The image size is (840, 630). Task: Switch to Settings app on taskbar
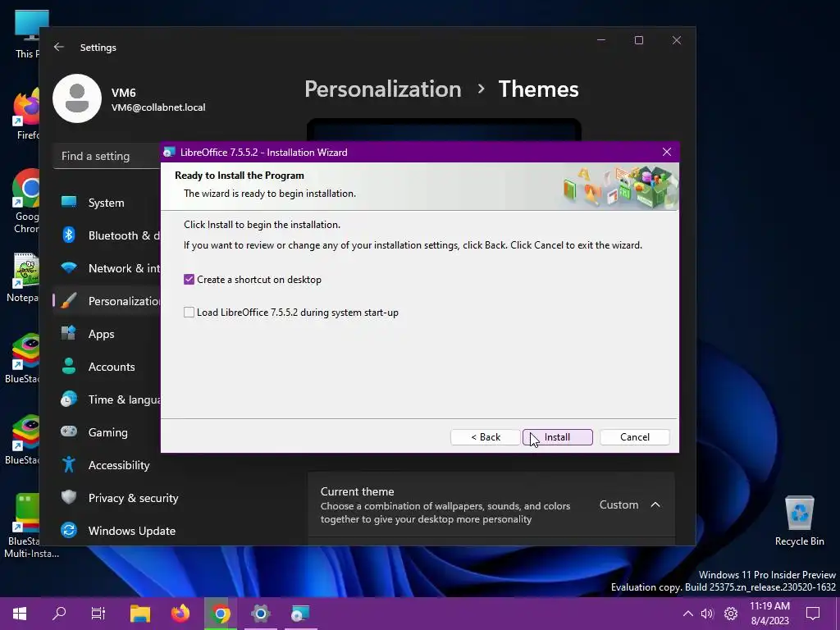tap(260, 614)
